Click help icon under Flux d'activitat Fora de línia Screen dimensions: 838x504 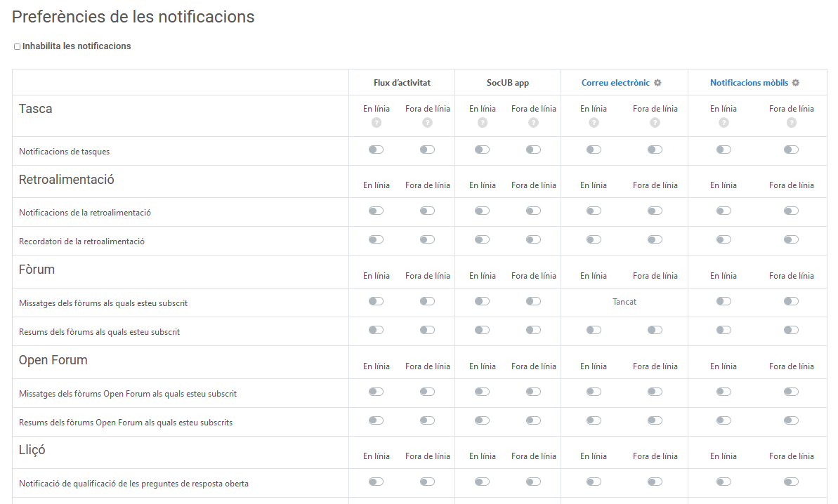[x=428, y=123]
